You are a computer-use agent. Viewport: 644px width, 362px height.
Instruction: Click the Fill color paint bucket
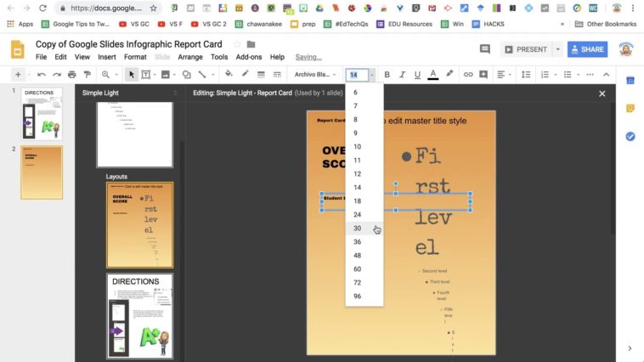[229, 75]
